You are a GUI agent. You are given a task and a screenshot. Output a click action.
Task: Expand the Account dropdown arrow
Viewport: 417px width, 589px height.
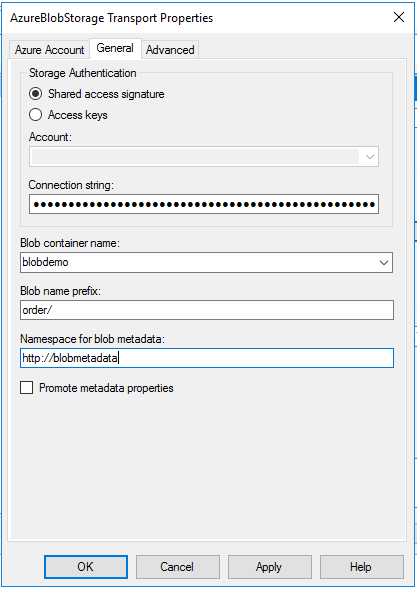click(x=369, y=157)
